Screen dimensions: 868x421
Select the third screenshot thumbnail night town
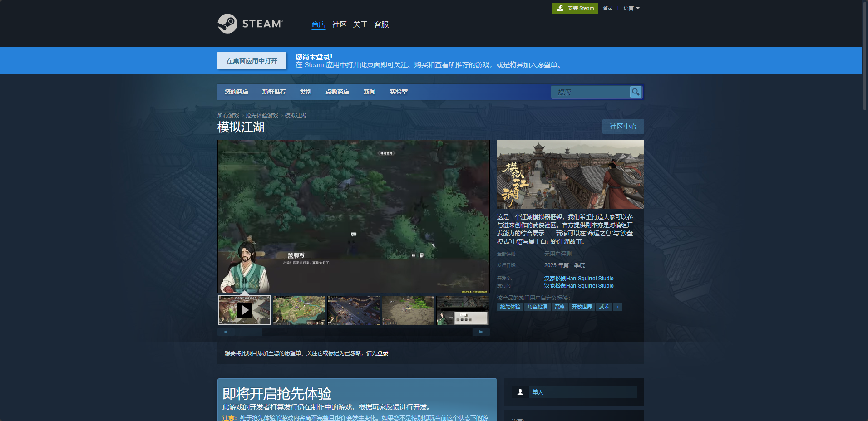354,310
